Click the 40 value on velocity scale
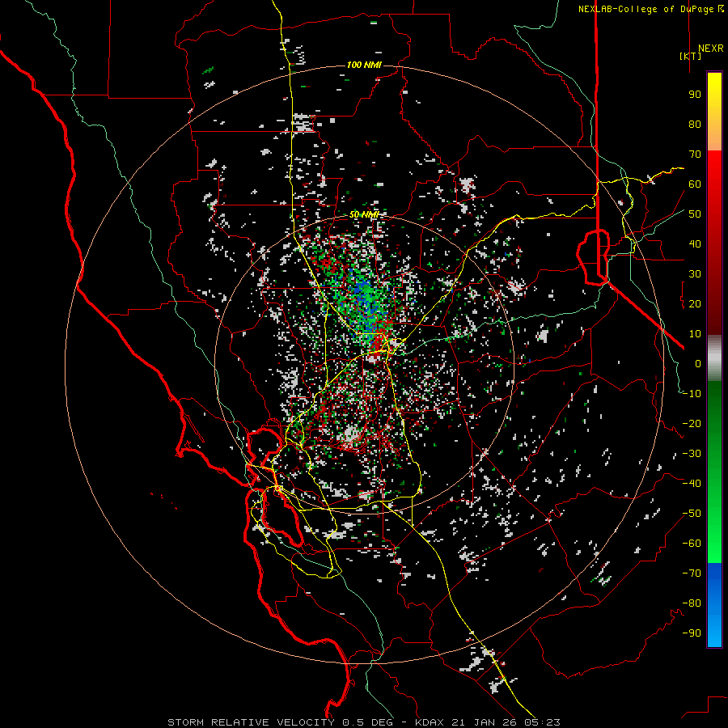 point(695,243)
